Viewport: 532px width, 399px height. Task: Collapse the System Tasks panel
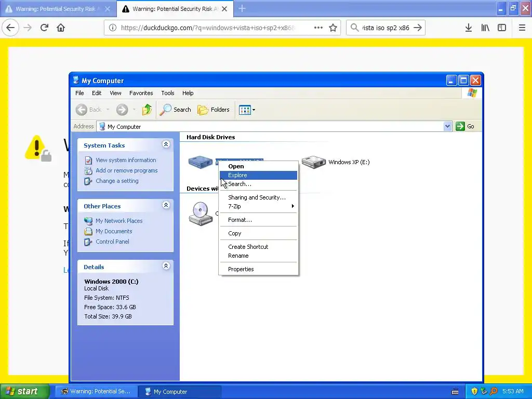pyautogui.click(x=166, y=144)
